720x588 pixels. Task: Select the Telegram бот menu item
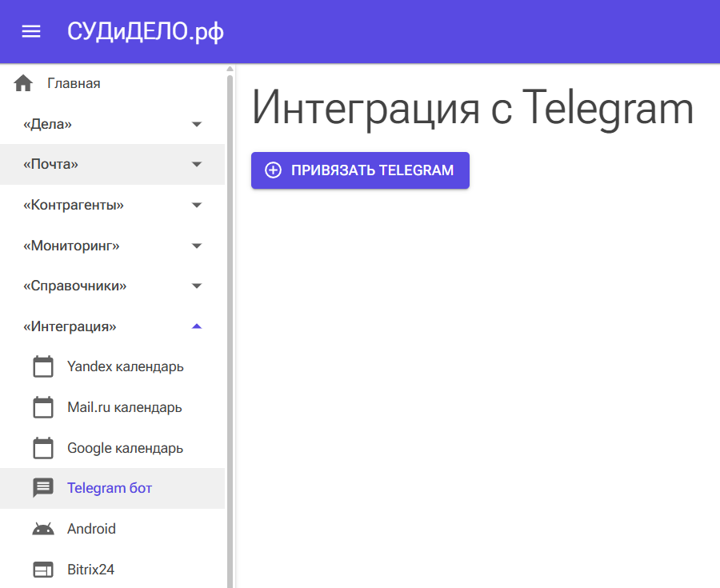(110, 488)
